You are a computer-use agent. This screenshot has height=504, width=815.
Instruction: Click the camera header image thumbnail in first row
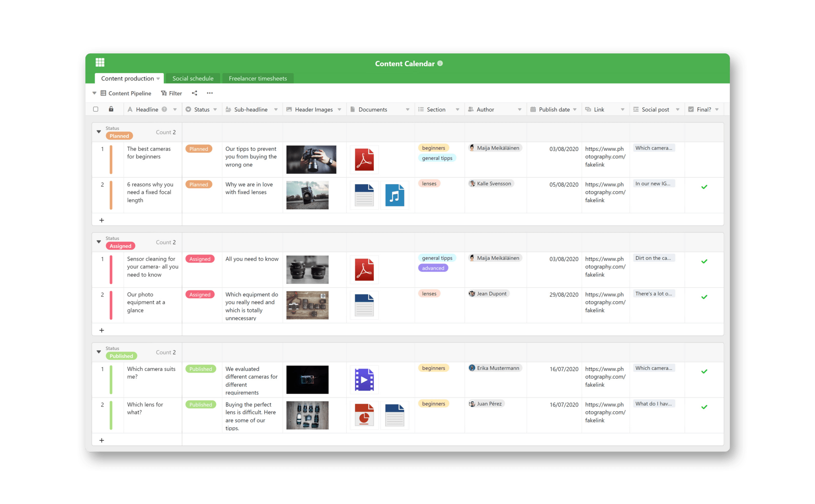(311, 159)
